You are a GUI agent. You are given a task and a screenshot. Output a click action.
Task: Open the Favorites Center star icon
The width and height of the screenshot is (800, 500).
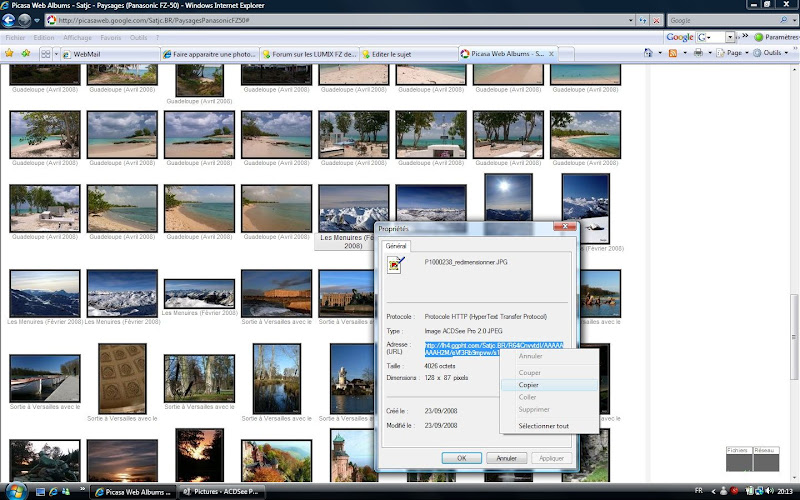coord(9,53)
